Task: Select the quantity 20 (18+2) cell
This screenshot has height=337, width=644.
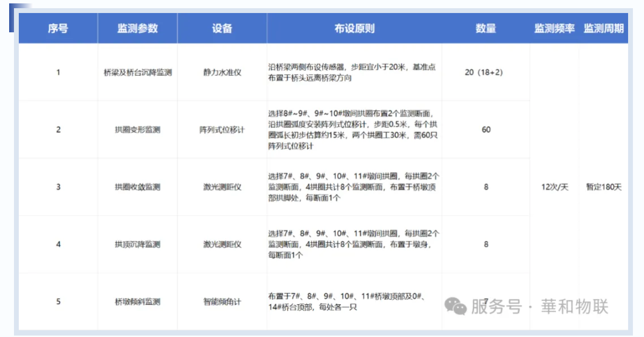Action: click(486, 73)
